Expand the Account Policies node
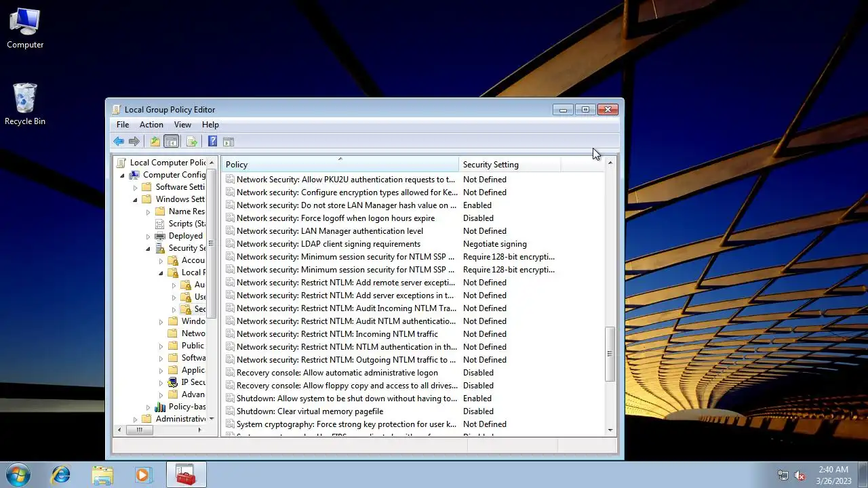Screen dimensions: 868x488 pos(161,260)
